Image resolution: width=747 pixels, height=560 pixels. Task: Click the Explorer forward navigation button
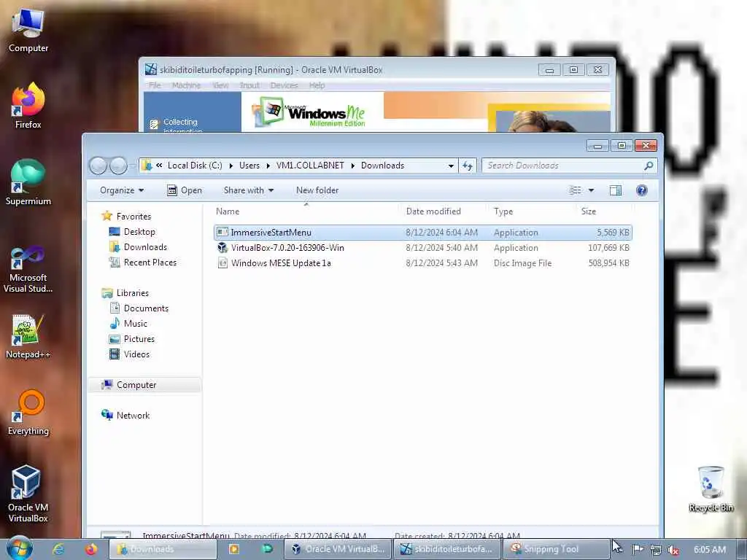coord(118,166)
